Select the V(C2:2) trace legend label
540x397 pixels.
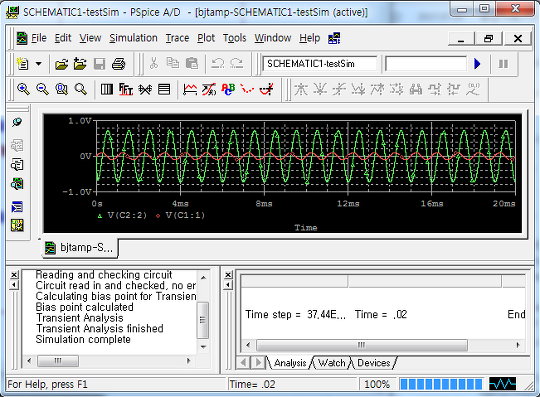[127, 216]
